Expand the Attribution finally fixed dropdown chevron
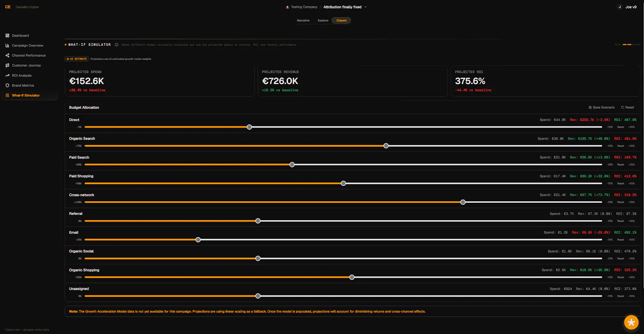 [365, 7]
